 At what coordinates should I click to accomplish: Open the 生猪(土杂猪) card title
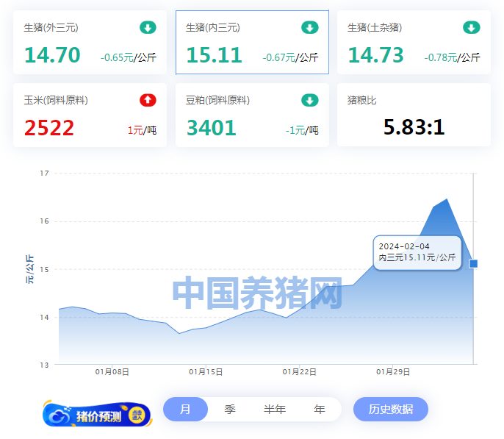(x=375, y=28)
